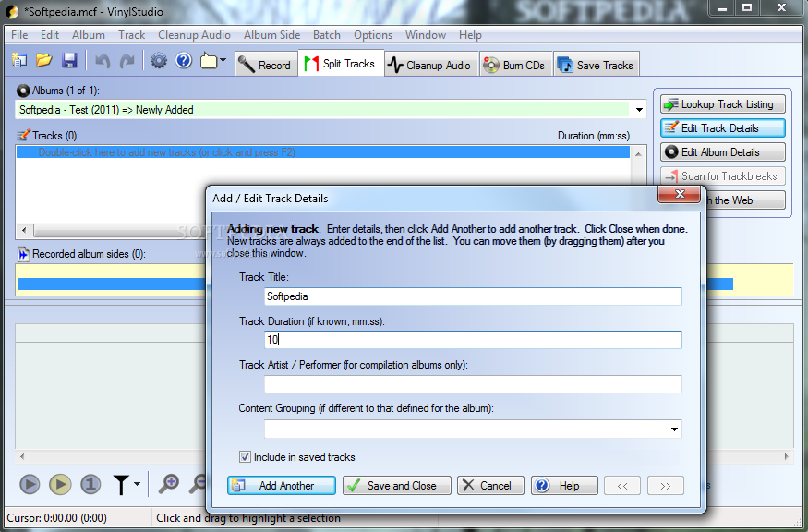
Task: Click the Cursor 0:00.00 status text
Action: tap(56, 518)
